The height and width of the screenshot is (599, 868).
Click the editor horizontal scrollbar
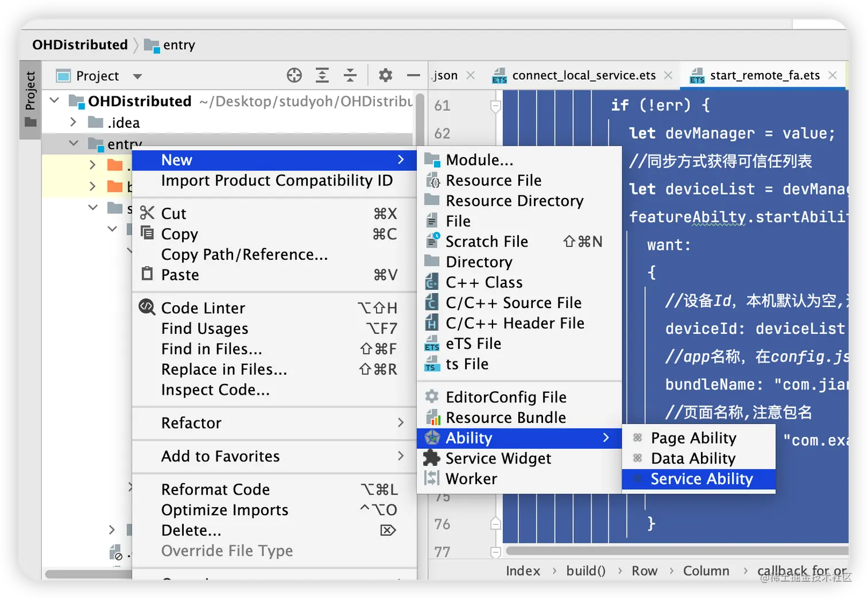tap(676, 551)
